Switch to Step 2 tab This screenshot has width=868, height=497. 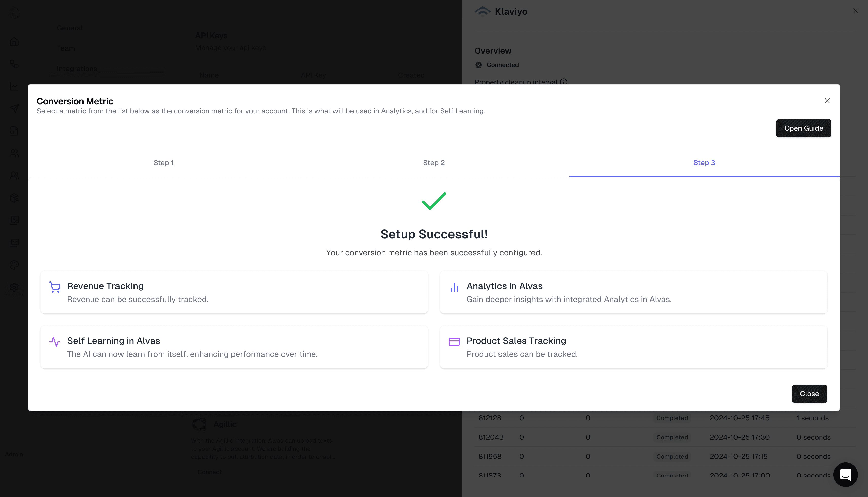[x=434, y=163]
